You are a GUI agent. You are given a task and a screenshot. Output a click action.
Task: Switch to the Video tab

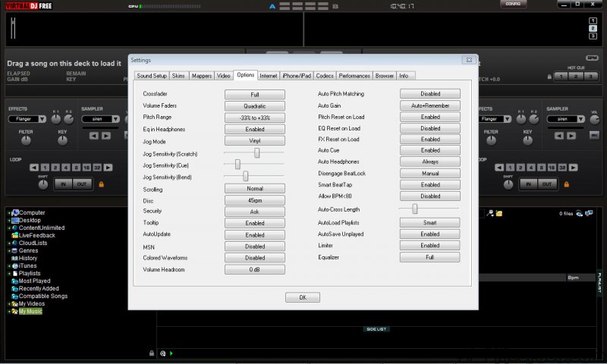pos(223,76)
